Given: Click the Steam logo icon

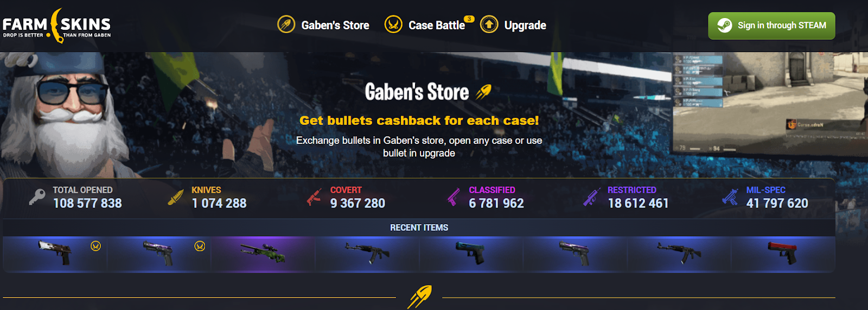Looking at the screenshot, I should click(725, 26).
